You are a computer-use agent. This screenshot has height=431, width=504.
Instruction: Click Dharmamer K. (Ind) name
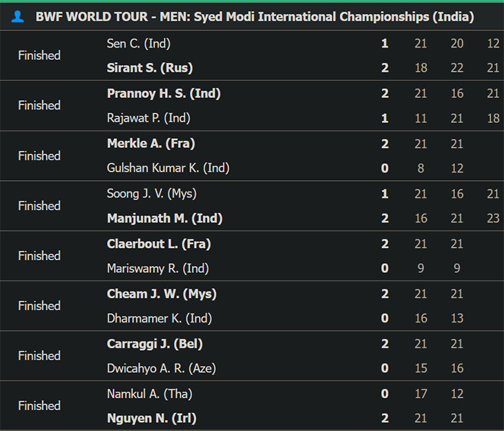coord(159,318)
